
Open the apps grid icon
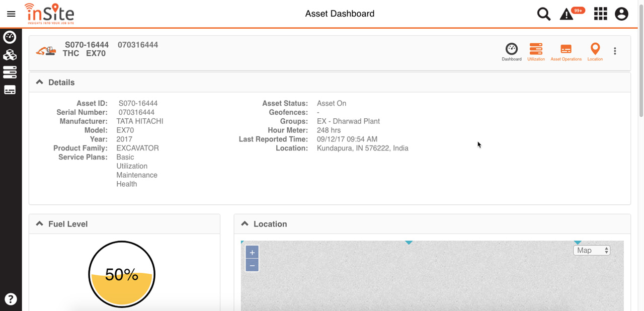(x=600, y=14)
